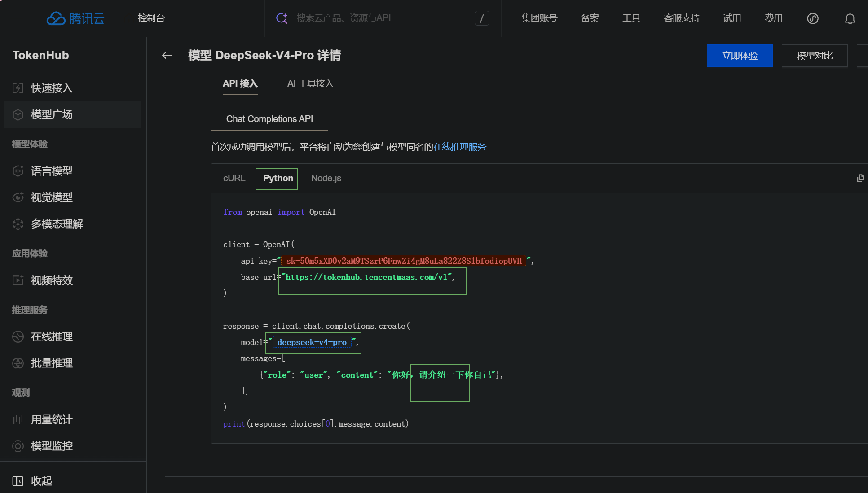868x493 pixels.
Task: Open the 费用 menu
Action: point(773,18)
